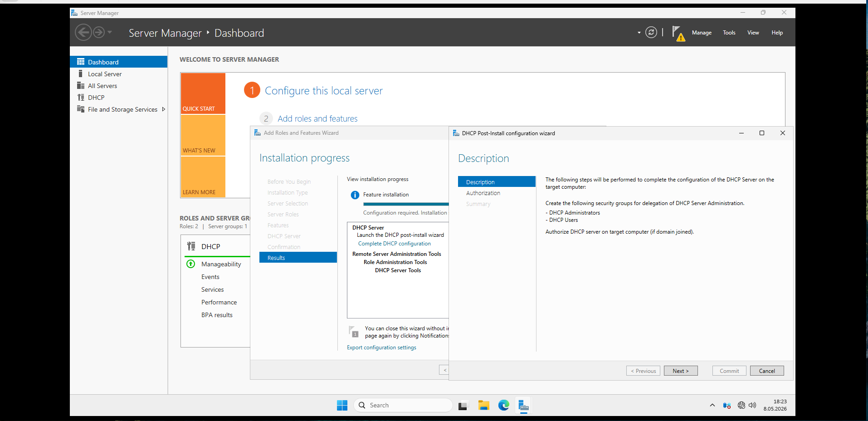Open the Tools menu

pyautogui.click(x=729, y=33)
